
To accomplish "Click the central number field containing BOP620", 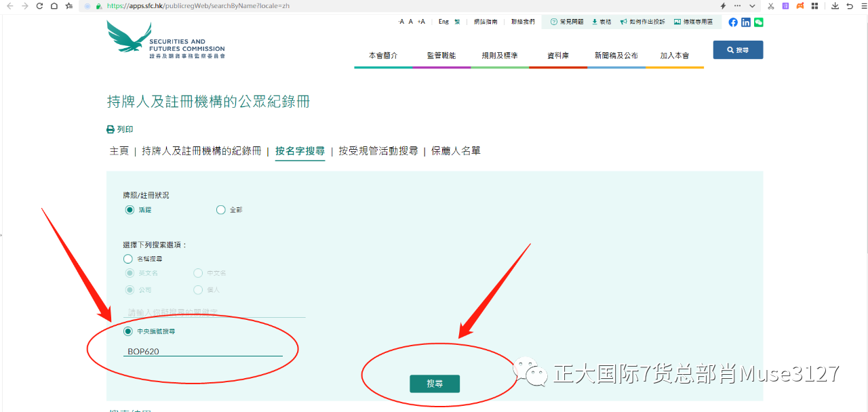I will (x=203, y=352).
